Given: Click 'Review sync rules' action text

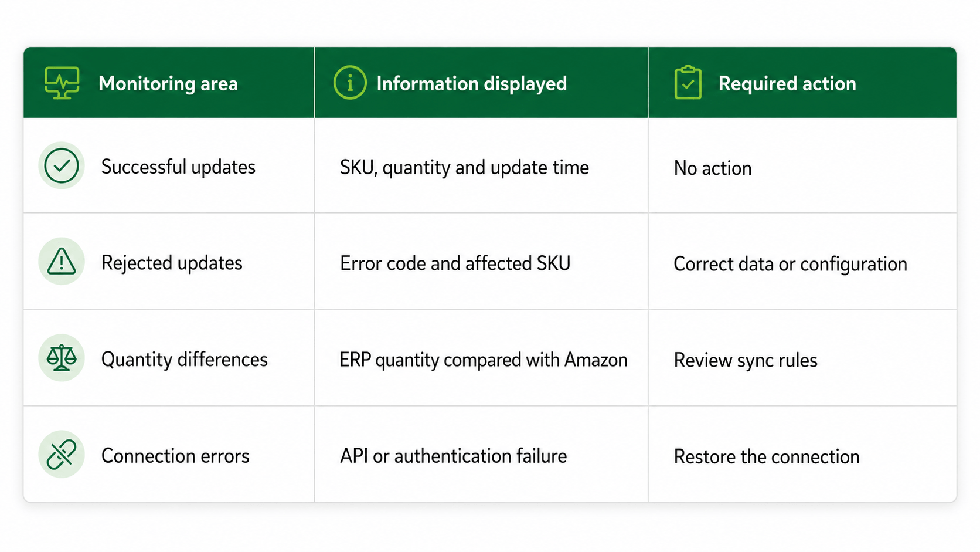Looking at the screenshot, I should 746,360.
